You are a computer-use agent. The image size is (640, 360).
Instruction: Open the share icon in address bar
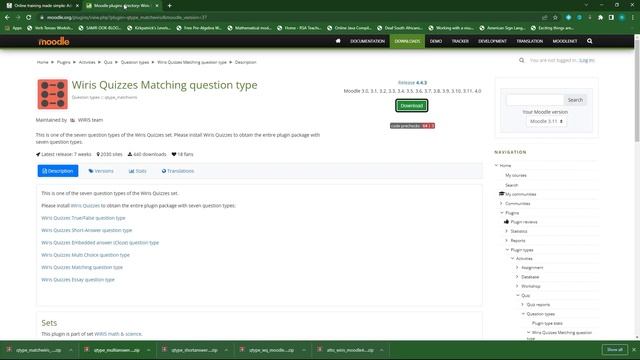click(x=544, y=18)
